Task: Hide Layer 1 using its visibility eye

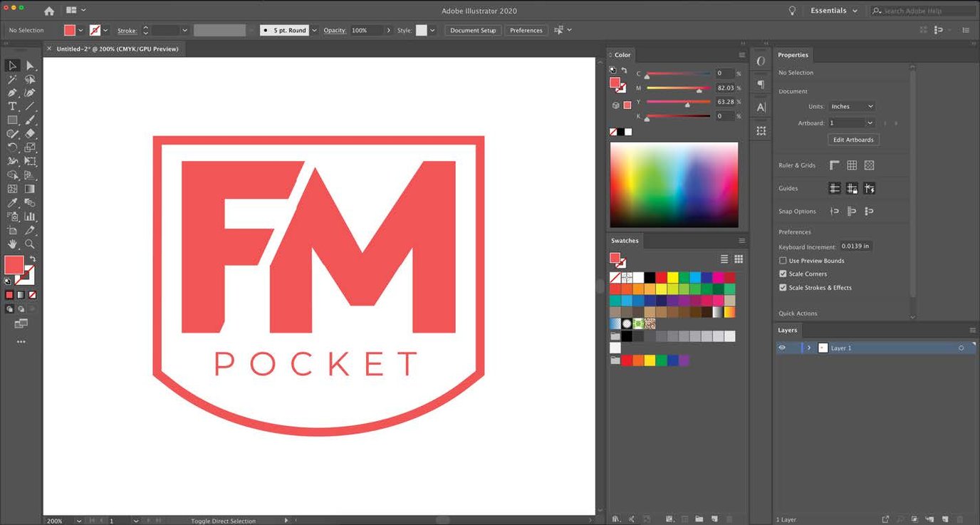Action: [x=782, y=348]
